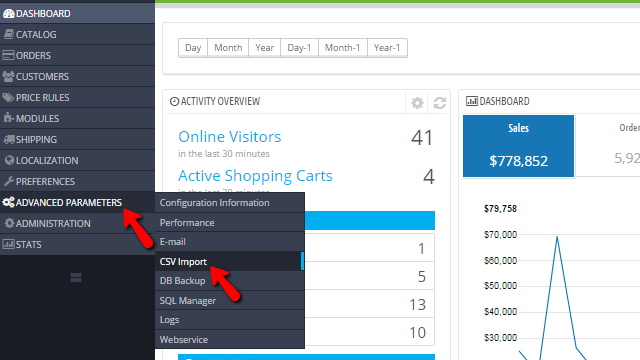This screenshot has width=640, height=360.
Task: Collapse the sidebar with hamburger icon
Action: (76, 278)
